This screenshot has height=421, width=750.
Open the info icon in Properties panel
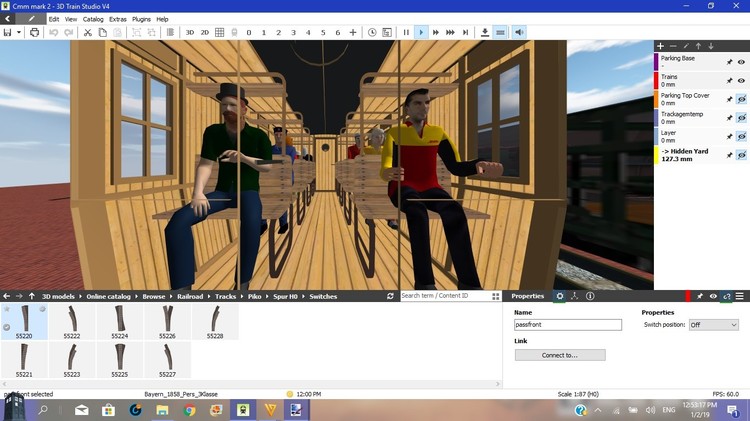tap(590, 296)
